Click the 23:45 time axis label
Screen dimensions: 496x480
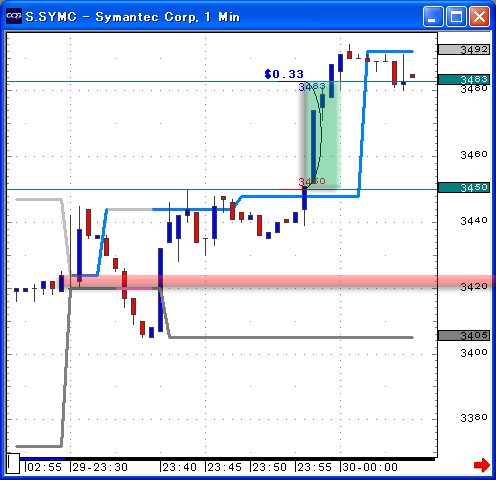click(x=224, y=467)
